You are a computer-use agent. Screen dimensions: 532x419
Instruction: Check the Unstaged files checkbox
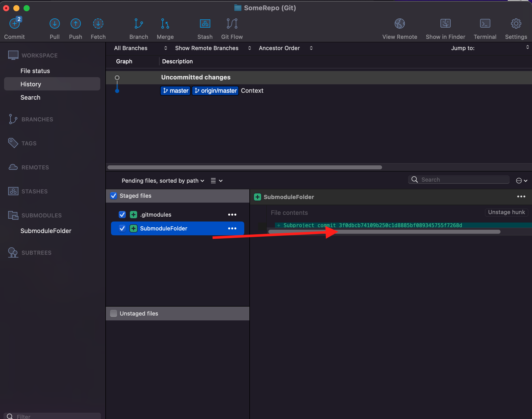coord(114,313)
